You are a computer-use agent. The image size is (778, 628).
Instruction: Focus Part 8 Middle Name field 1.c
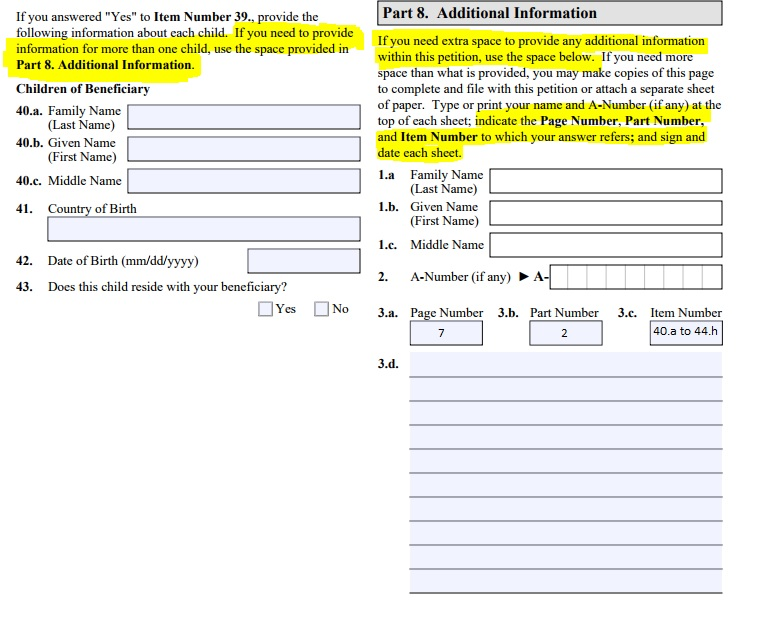pyautogui.click(x=605, y=245)
